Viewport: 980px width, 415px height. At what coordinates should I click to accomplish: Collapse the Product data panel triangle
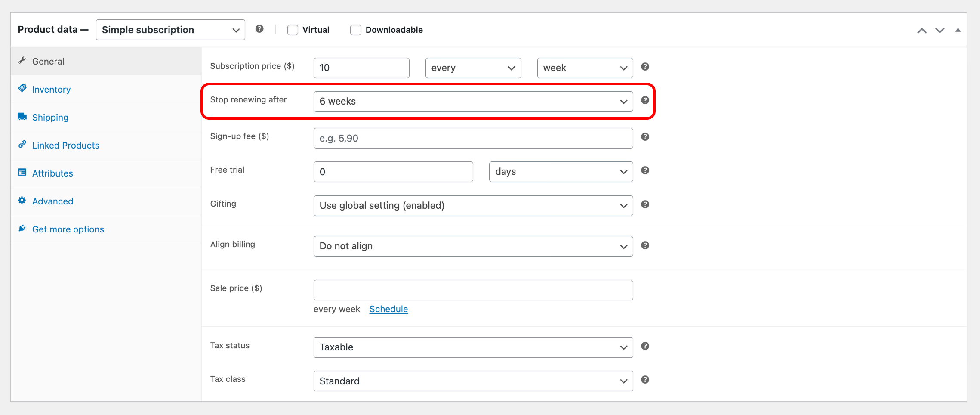point(958,30)
